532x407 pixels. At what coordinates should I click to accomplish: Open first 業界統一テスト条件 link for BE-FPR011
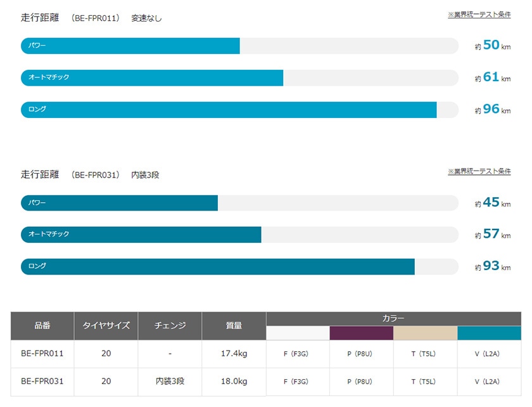pos(479,15)
